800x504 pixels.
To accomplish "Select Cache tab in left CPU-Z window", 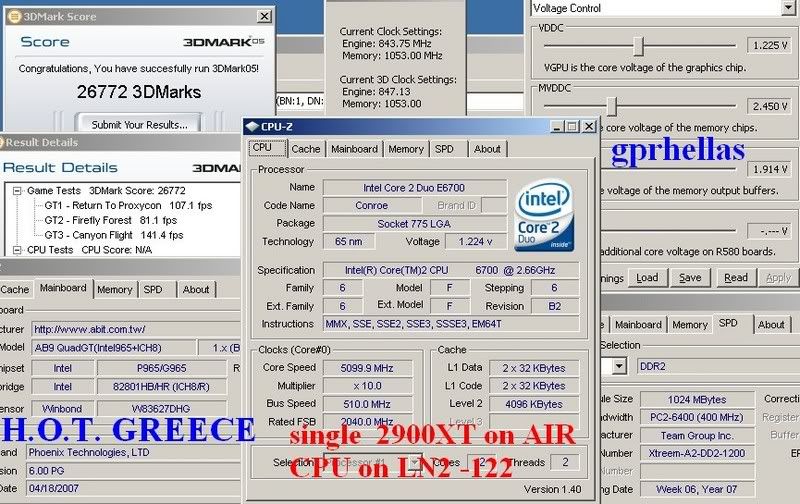I will point(15,290).
